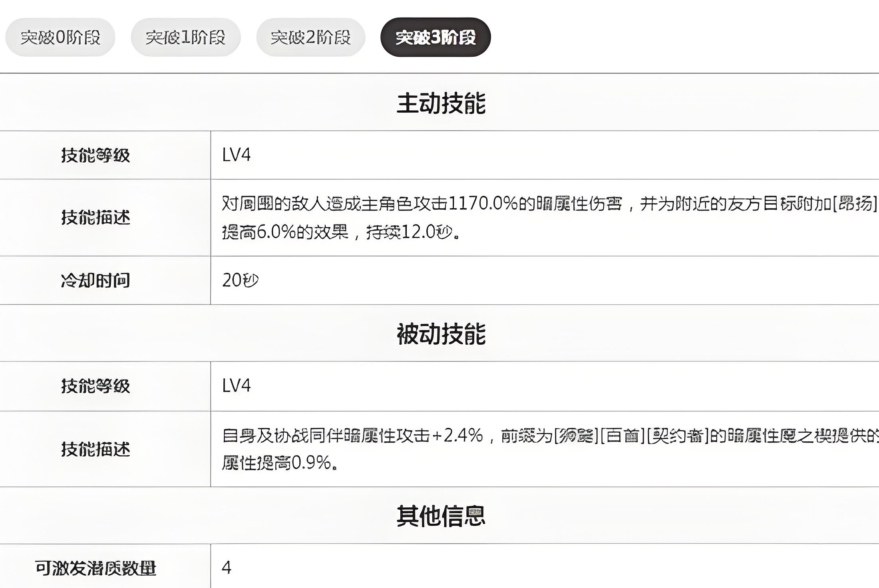The image size is (879, 588).
Task: Click LV4 value in 被动技能 section
Action: click(x=236, y=386)
